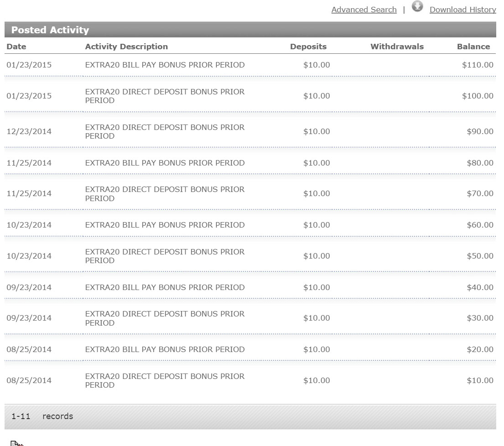Click the 12/23/2014 date cell
Image resolution: width=504 pixels, height=446 pixels.
[x=29, y=131]
